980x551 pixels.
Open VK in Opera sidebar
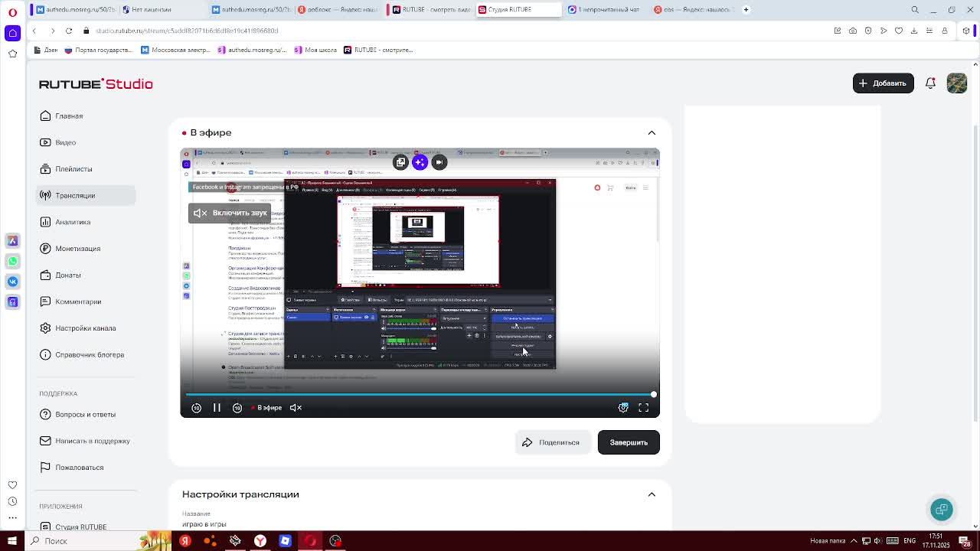[12, 282]
